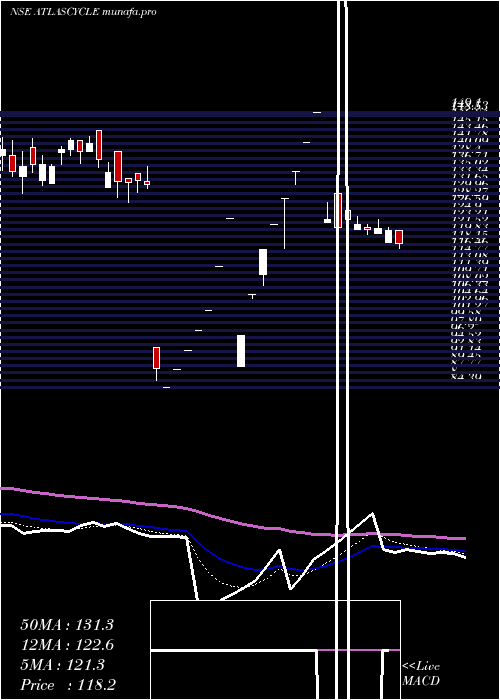Select the '5MA : 121.3' reading
The width and height of the screenshot is (500, 700).
62,665
